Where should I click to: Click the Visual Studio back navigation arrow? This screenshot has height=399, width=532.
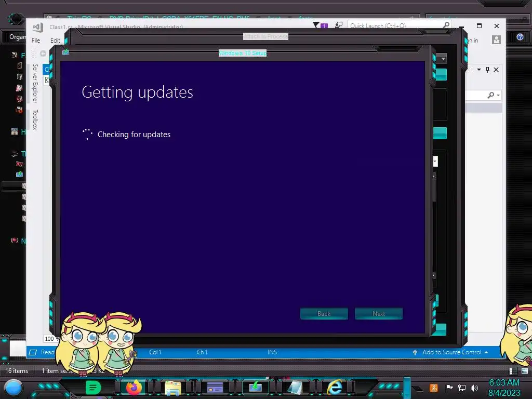[43, 54]
